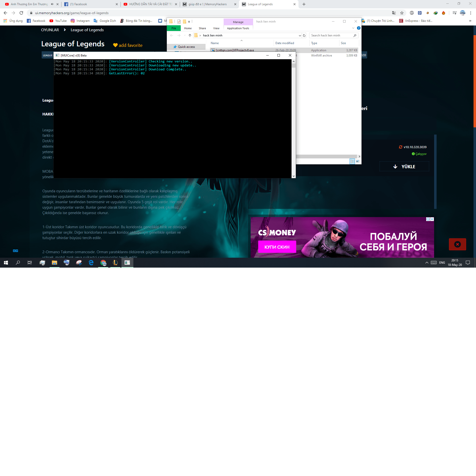Open the Action Center notifications icon

click(x=468, y=263)
